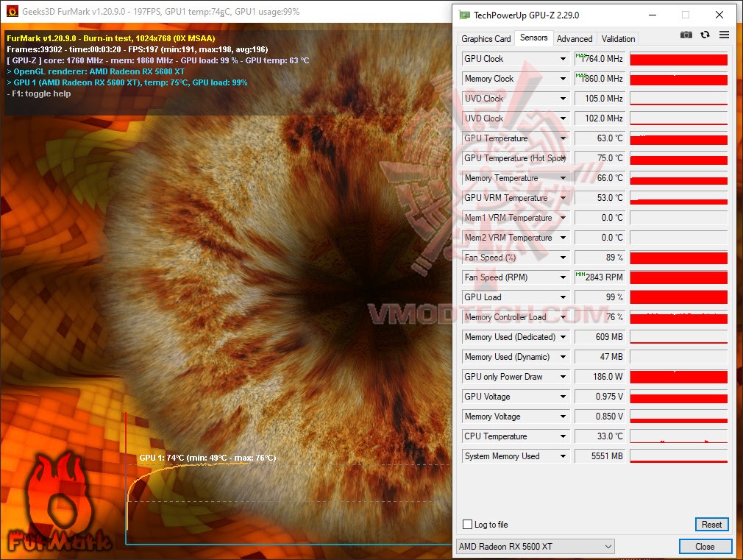This screenshot has width=743, height=560.
Task: Expand the CPU Temperature dropdown
Action: tap(563, 436)
